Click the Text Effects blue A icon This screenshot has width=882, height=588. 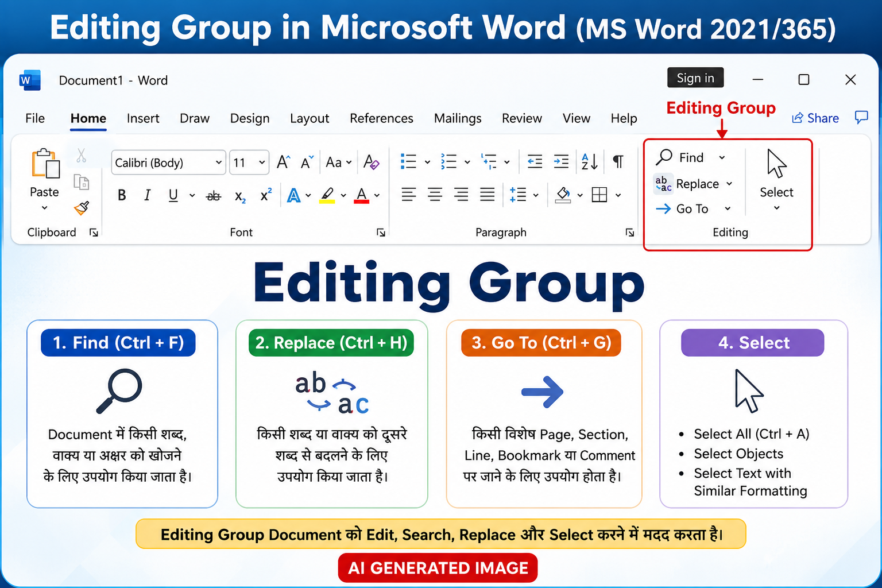(x=293, y=196)
